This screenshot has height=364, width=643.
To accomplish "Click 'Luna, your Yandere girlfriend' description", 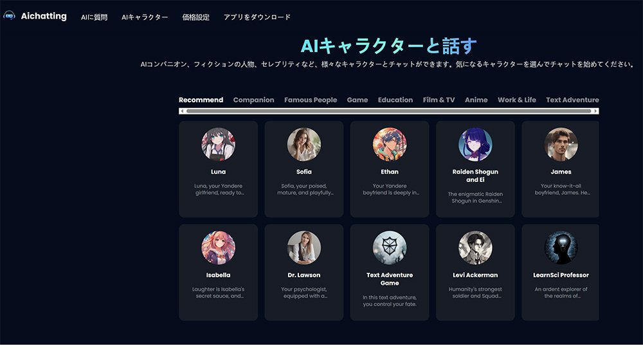I will pyautogui.click(x=219, y=189).
